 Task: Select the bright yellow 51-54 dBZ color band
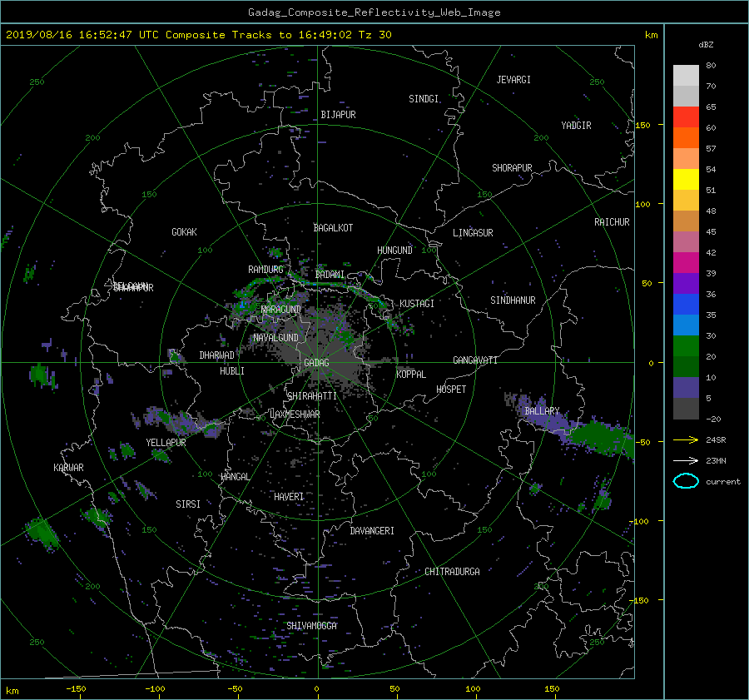coord(686,179)
